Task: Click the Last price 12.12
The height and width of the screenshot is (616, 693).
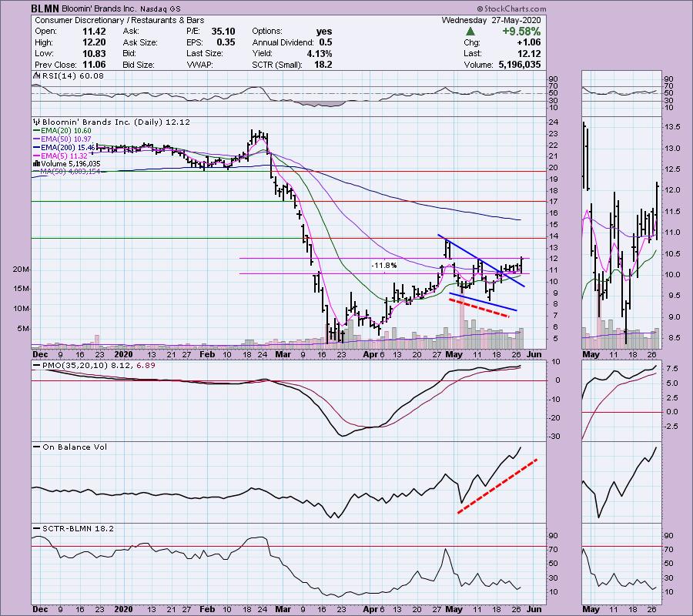Action: [x=528, y=53]
